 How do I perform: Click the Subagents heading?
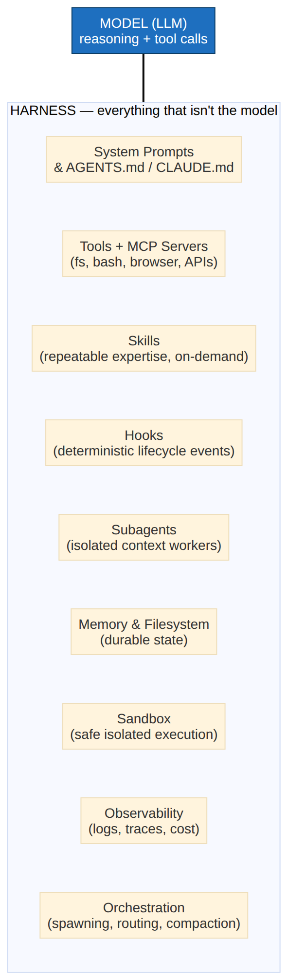click(144, 530)
